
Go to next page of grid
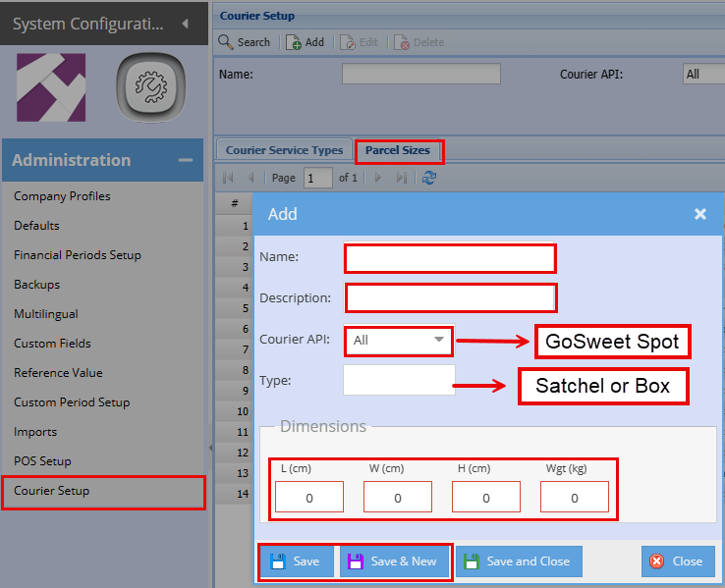tap(378, 178)
